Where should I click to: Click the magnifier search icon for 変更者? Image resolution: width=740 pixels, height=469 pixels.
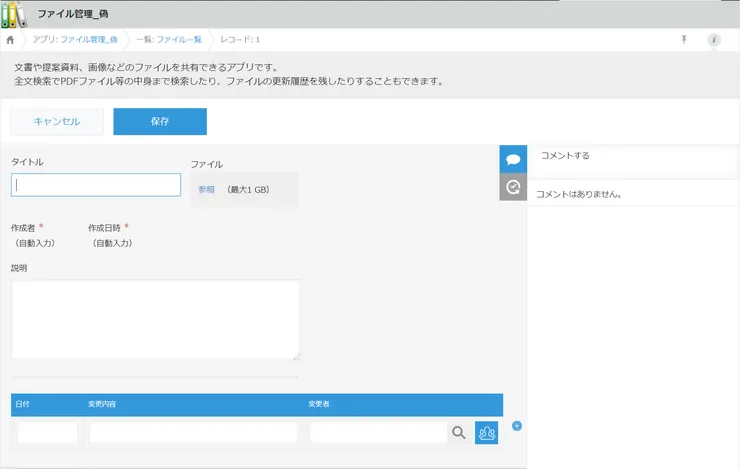[x=459, y=433]
